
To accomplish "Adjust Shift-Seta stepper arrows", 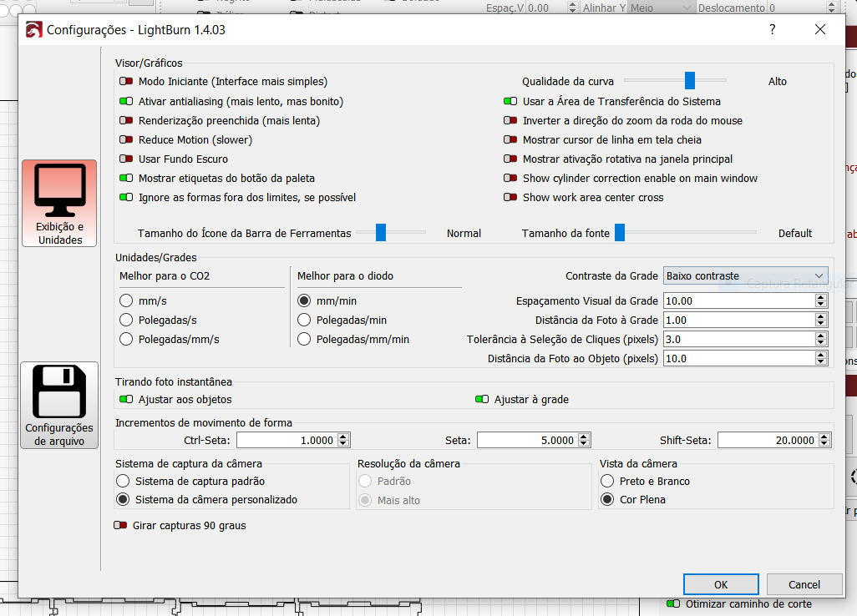I will [x=824, y=440].
